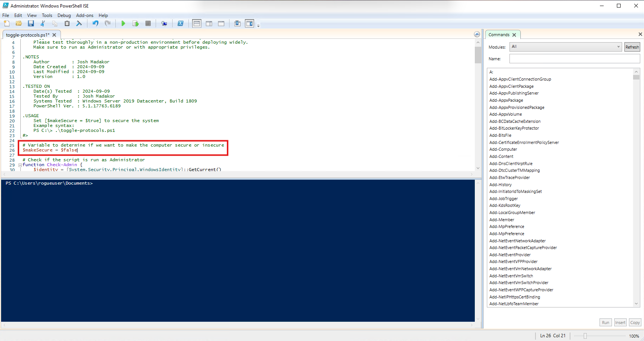Save the script with the floppy disk icon
Image resolution: width=644 pixels, height=341 pixels.
(x=31, y=23)
